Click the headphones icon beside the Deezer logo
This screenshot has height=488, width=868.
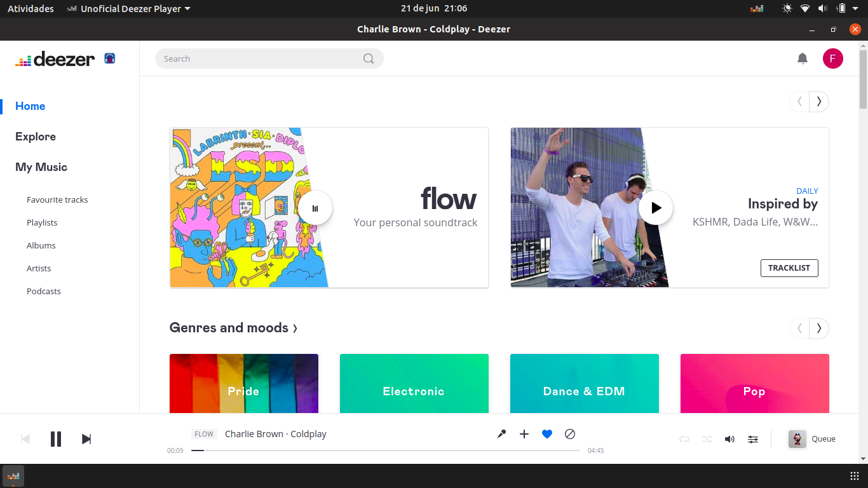110,58
